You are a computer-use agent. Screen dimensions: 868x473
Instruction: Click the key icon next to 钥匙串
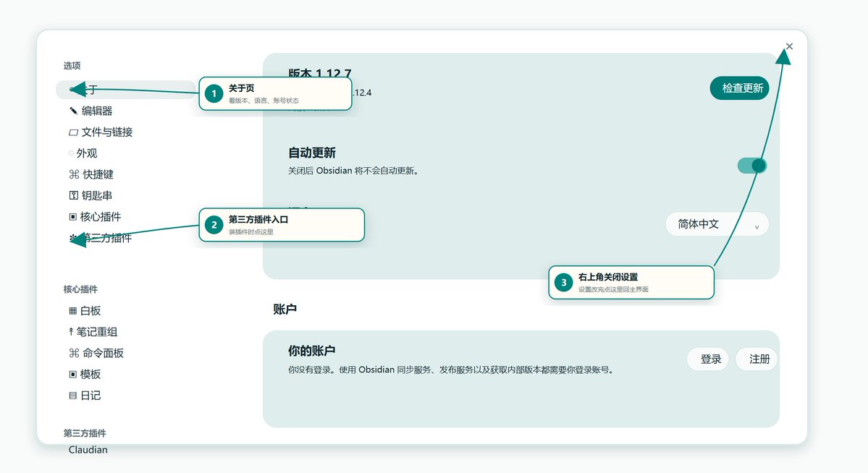[x=73, y=195]
